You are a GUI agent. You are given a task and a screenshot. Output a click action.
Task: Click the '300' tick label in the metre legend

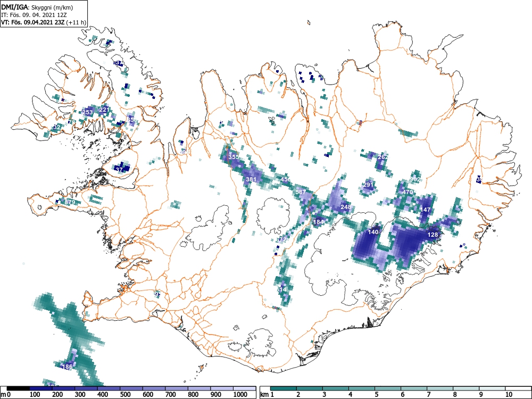pos(80,395)
